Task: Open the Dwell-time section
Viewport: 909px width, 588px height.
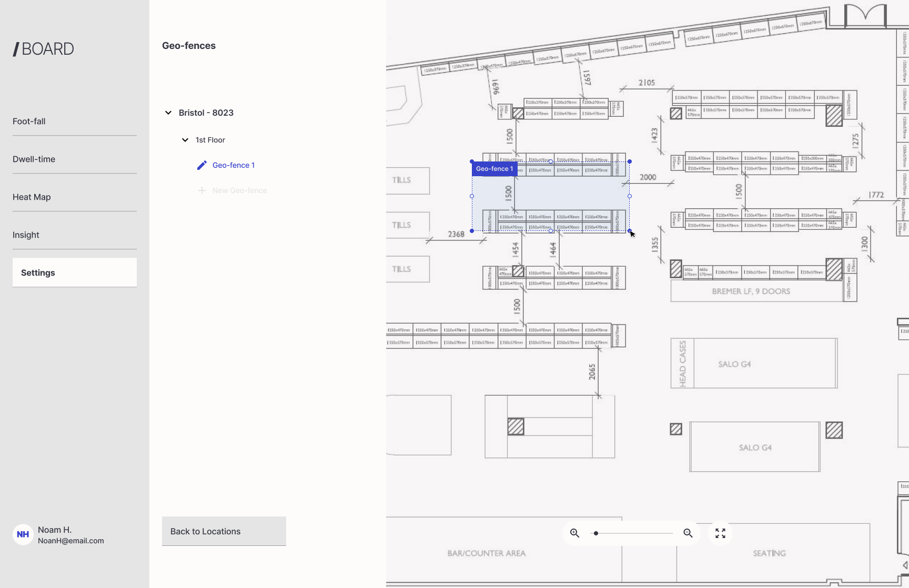Action: [x=75, y=159]
